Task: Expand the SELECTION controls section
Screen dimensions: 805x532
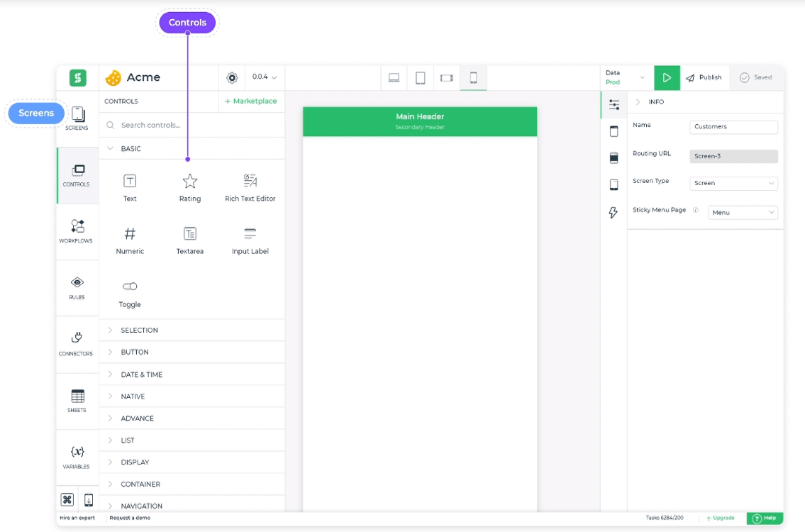Action: point(139,330)
